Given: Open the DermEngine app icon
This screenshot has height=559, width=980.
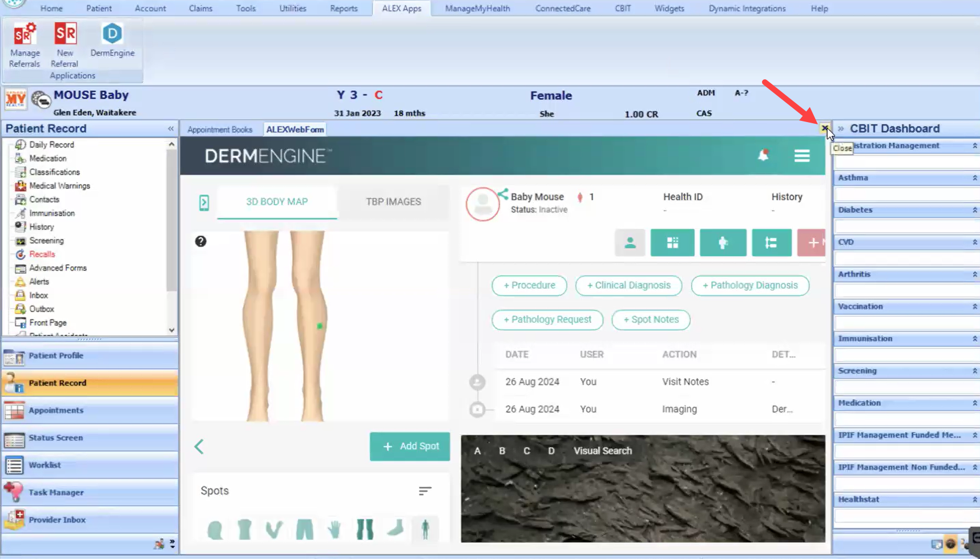Looking at the screenshot, I should 112,40.
